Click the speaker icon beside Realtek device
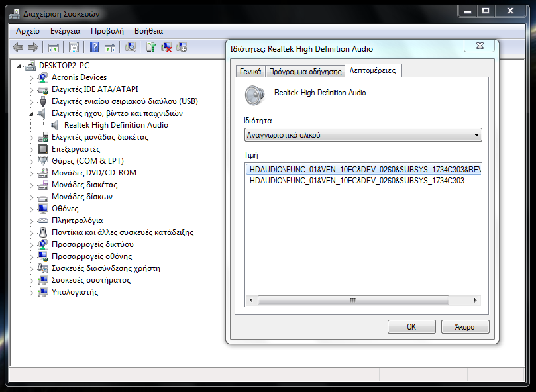 pos(55,125)
